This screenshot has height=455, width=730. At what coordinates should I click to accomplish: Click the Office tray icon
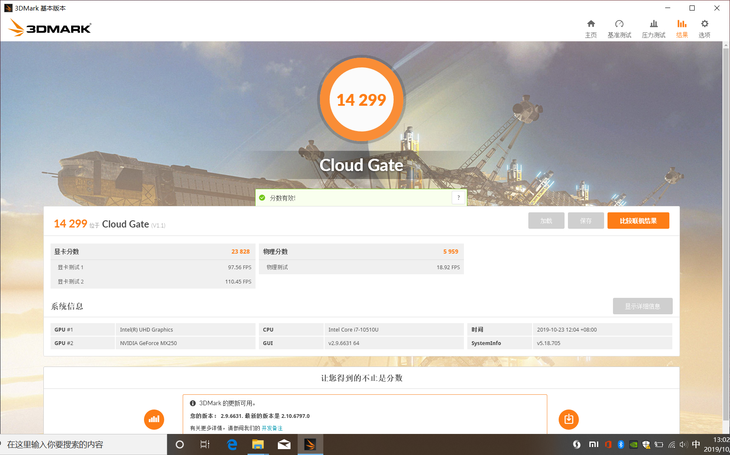tap(608, 444)
